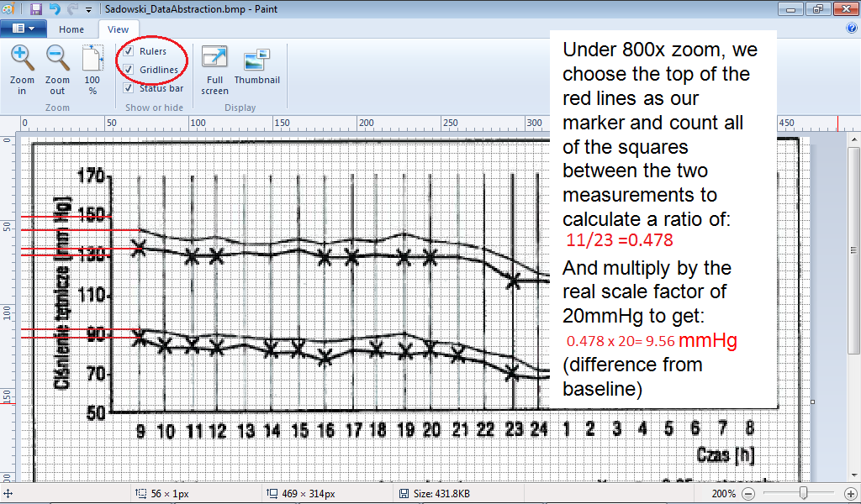Click the Help question mark icon
The width and height of the screenshot is (861, 504).
851,29
